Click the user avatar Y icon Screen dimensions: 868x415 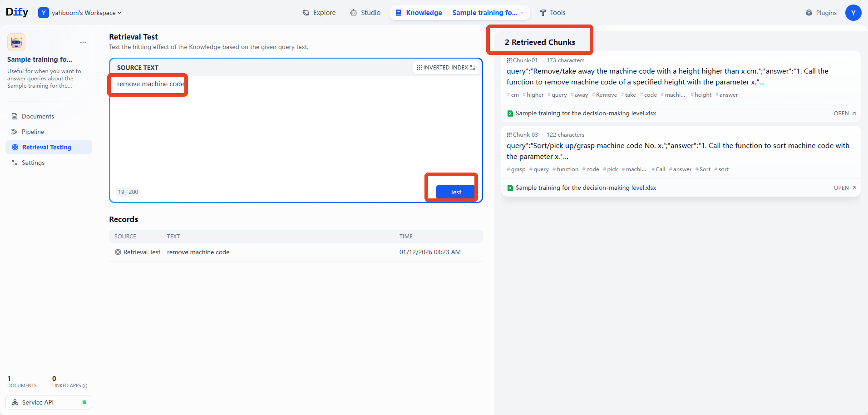[853, 13]
